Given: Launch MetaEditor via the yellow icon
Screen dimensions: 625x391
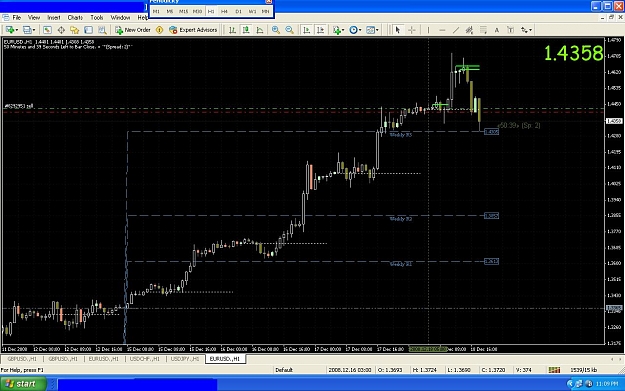Looking at the screenshot, I should coord(159,30).
